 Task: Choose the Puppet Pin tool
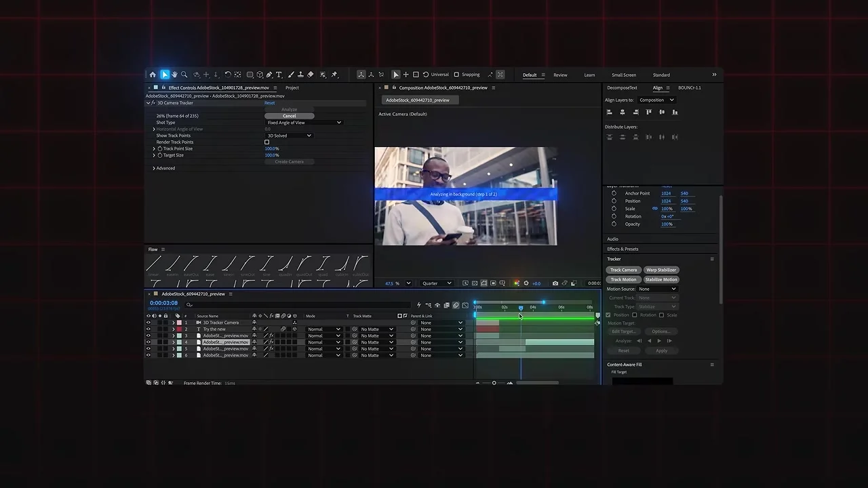coord(334,75)
